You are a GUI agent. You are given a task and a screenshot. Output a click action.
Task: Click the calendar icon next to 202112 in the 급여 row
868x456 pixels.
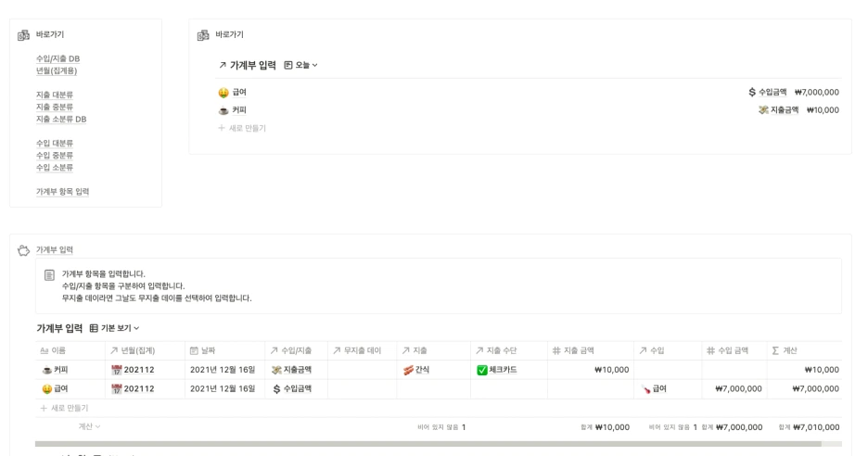pyautogui.click(x=116, y=389)
